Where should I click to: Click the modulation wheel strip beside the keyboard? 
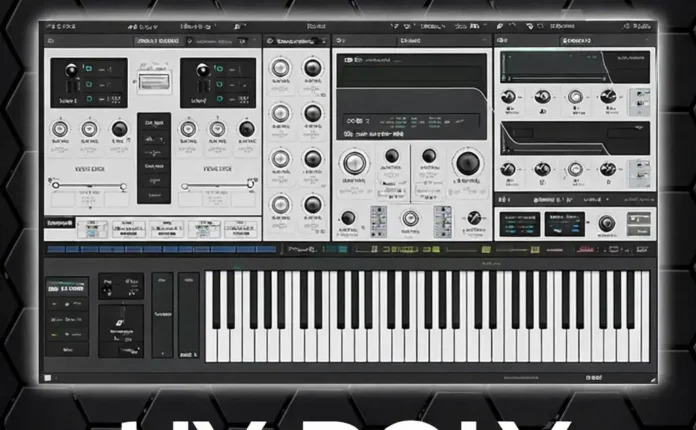[189, 315]
